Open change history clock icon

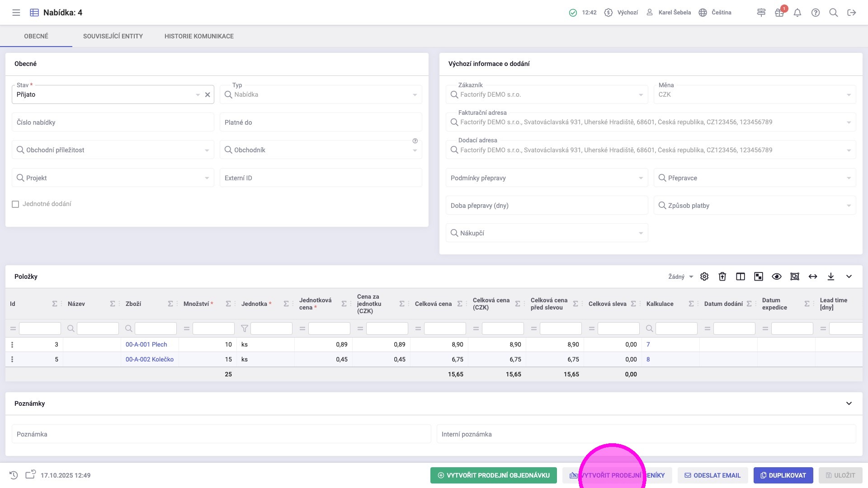(14, 475)
